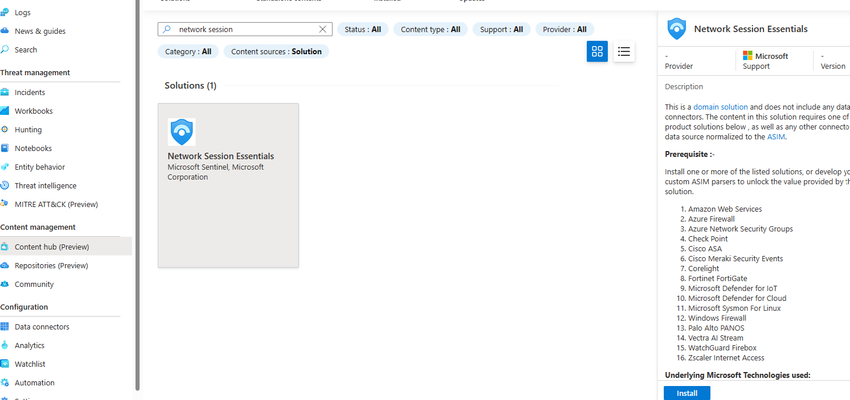Click the Entity behavior icon
Viewport: 850px width, 400px height.
tap(4, 167)
